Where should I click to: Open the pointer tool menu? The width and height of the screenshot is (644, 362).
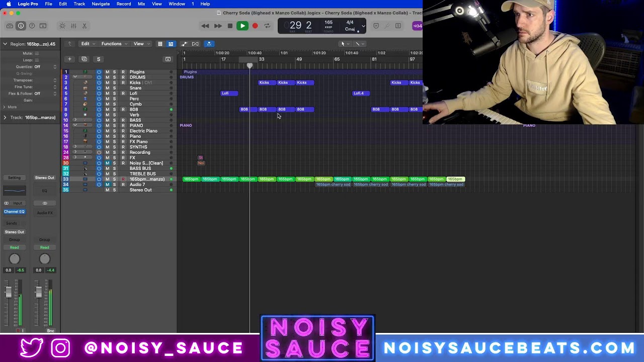[x=345, y=44]
